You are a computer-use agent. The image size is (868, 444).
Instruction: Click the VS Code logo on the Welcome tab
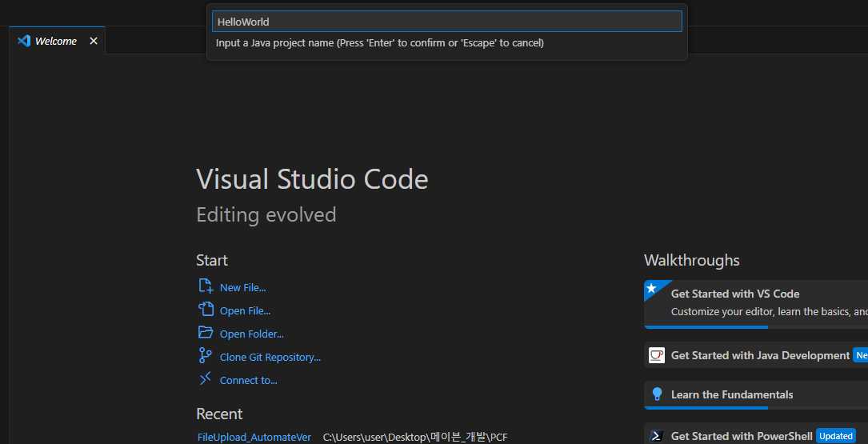pos(24,41)
